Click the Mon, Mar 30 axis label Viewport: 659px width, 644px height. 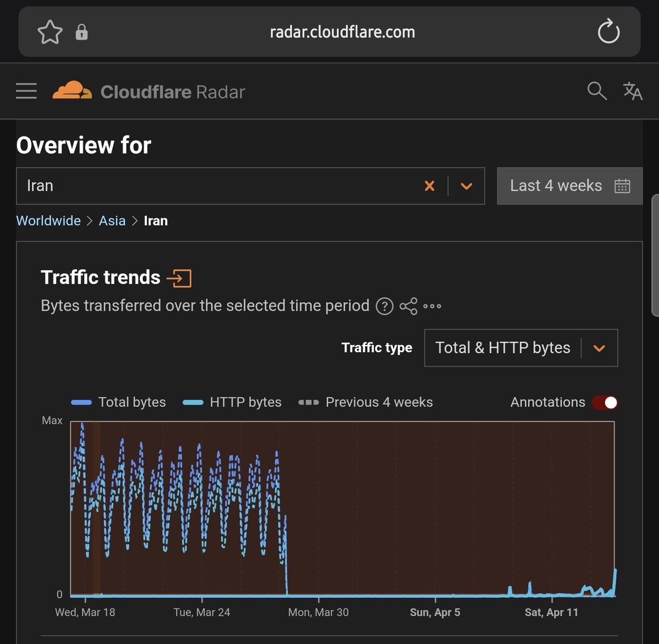319,612
